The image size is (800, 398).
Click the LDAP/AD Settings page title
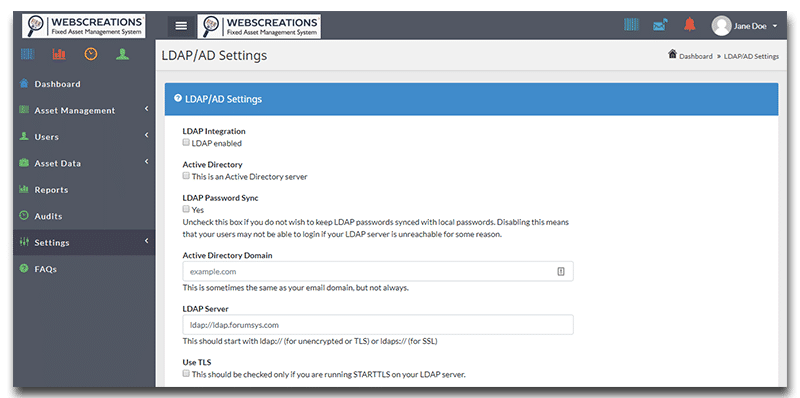[x=214, y=55]
